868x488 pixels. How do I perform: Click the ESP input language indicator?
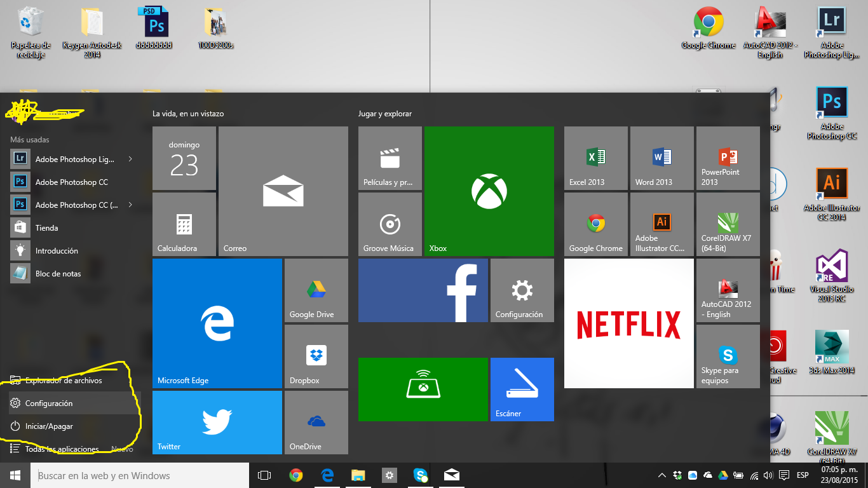pos(803,475)
